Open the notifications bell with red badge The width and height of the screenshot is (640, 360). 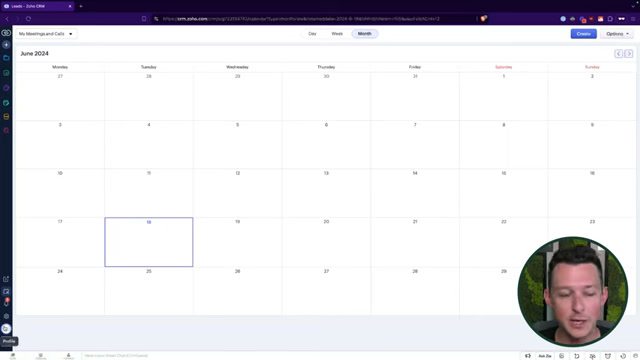pos(6,303)
